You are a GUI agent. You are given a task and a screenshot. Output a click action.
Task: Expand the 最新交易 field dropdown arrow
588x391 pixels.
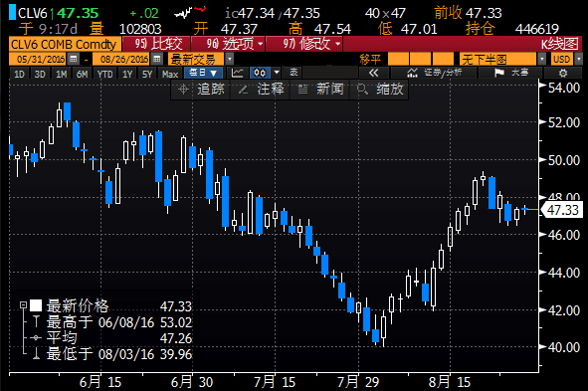pyautogui.click(x=230, y=59)
